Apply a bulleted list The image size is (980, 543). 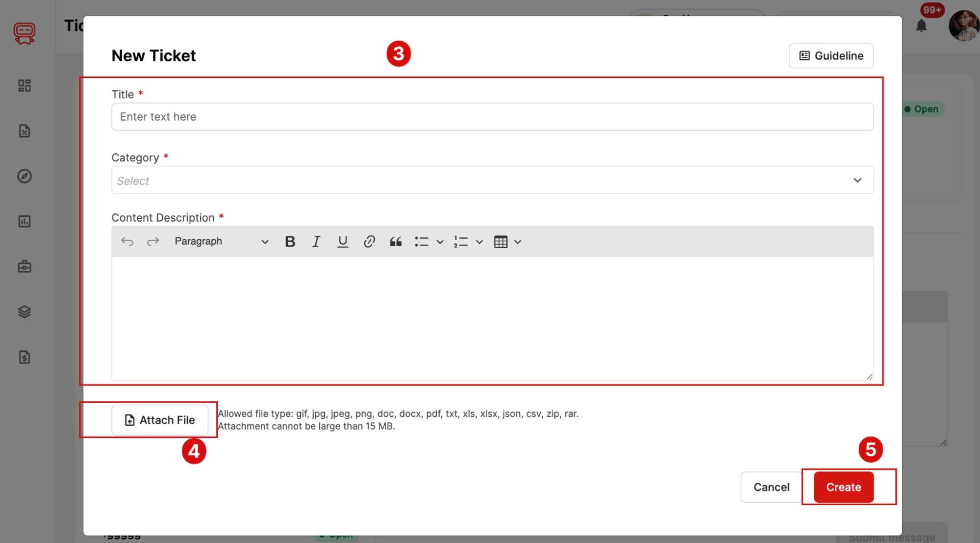click(422, 241)
